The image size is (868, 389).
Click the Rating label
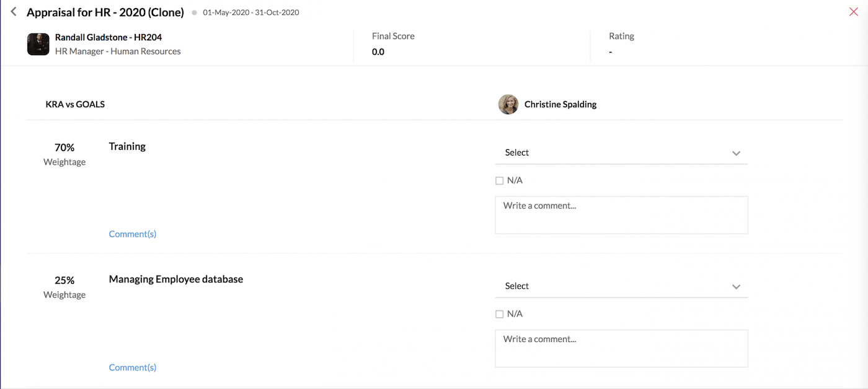621,37
